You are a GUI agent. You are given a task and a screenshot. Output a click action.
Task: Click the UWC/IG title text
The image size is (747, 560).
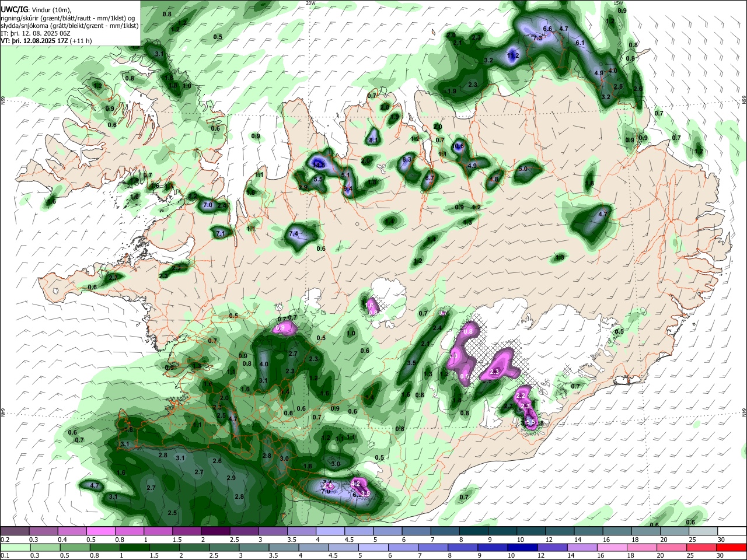coord(14,9)
